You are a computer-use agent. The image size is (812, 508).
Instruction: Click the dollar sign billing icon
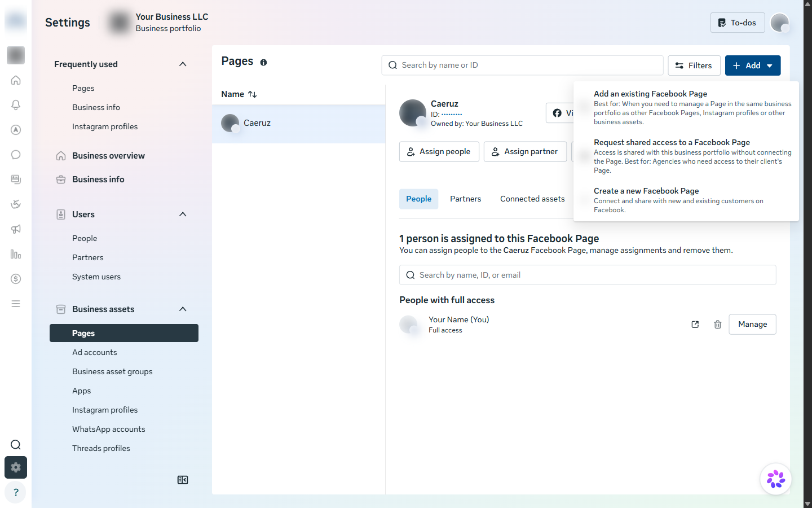(16, 279)
